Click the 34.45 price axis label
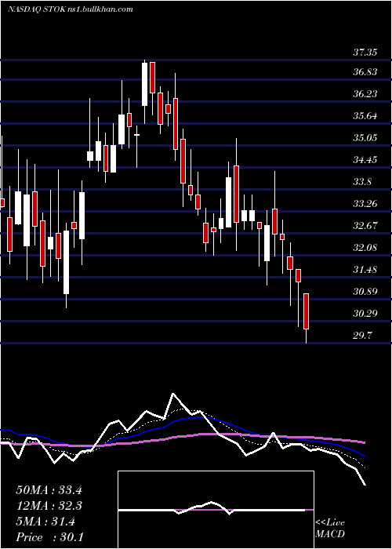 365,160
